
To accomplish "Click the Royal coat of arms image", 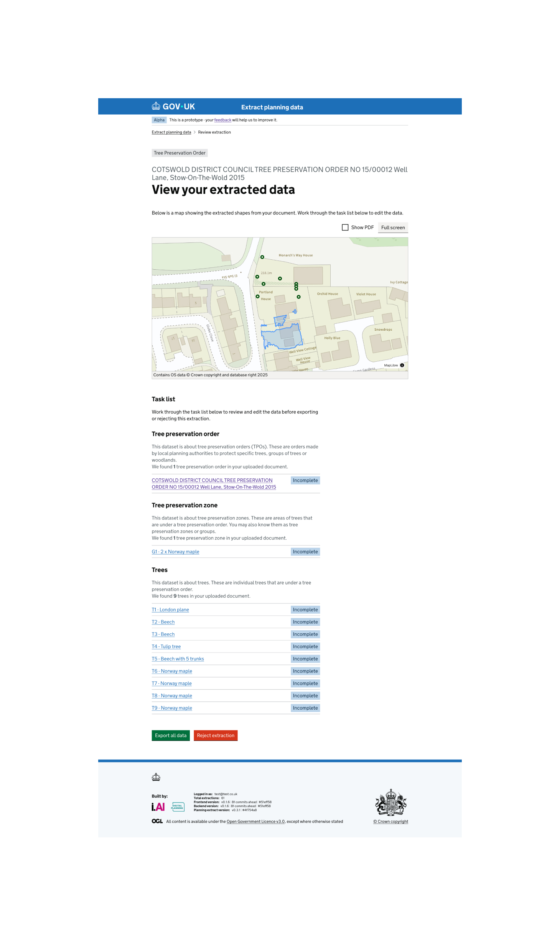I will click(x=390, y=802).
